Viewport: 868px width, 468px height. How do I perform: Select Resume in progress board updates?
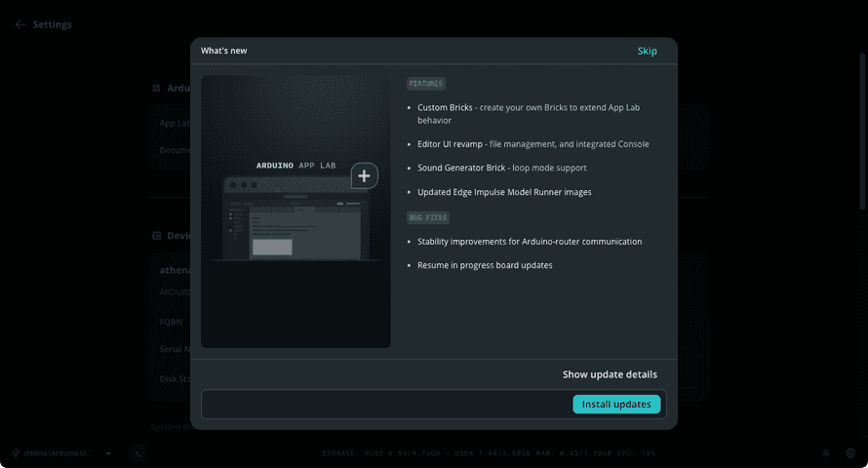485,265
